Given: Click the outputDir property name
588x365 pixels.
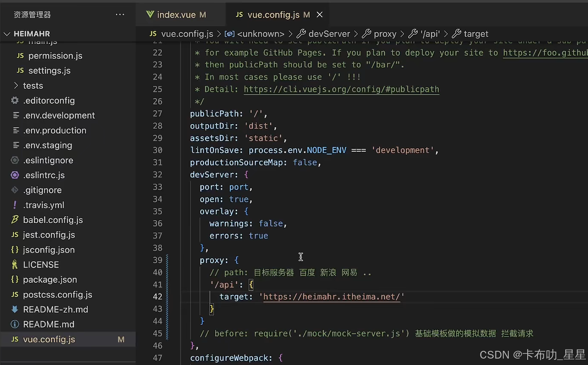Looking at the screenshot, I should tap(212, 126).
